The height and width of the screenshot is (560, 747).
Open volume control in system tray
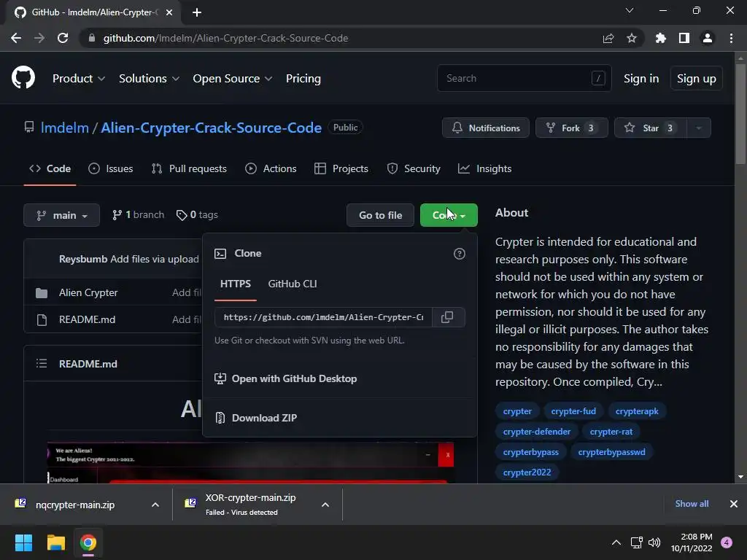[x=654, y=542]
